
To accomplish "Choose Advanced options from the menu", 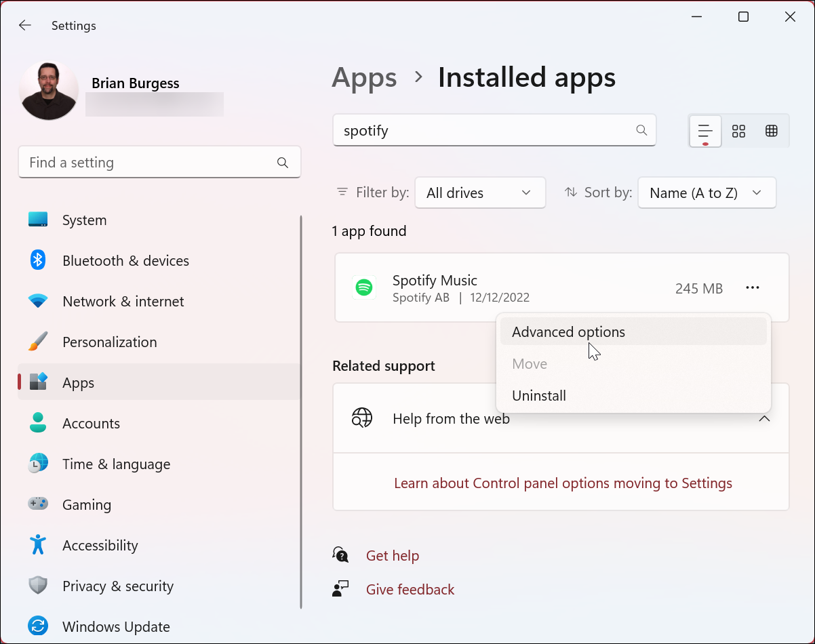I will (x=633, y=332).
